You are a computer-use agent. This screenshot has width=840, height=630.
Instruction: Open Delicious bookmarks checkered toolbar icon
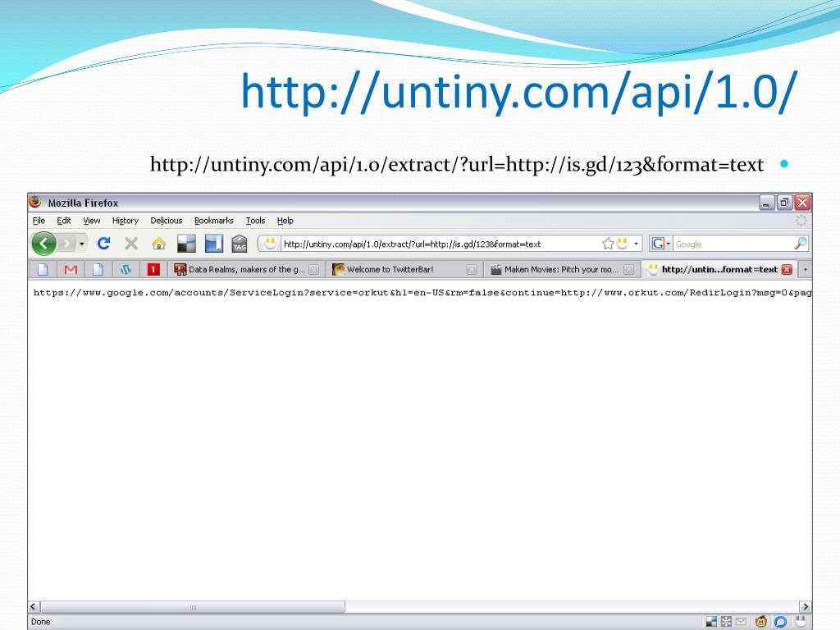[x=186, y=244]
